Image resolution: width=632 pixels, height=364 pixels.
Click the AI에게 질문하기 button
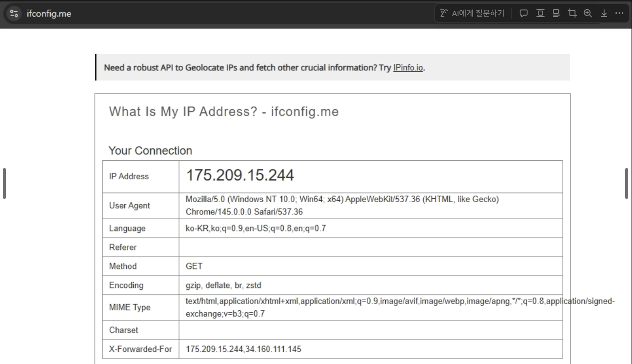pyautogui.click(x=472, y=13)
